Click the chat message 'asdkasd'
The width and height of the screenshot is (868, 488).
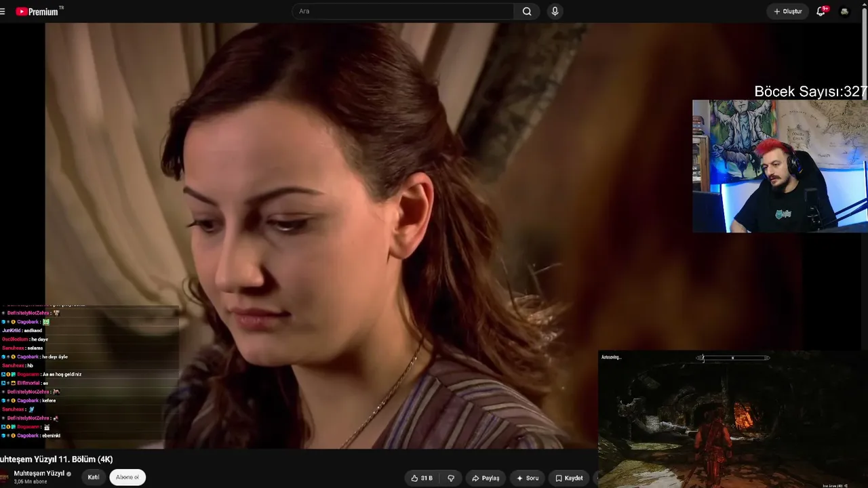(x=33, y=331)
